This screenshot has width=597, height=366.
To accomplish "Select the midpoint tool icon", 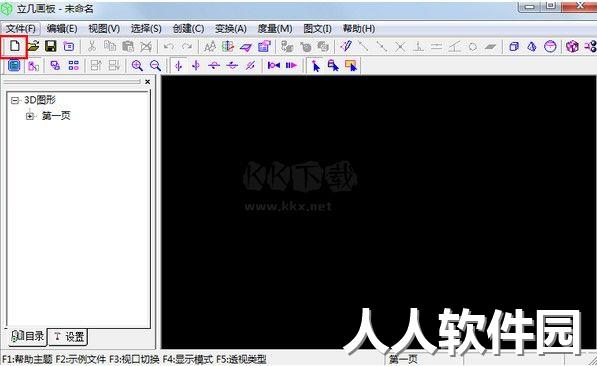I will (382, 46).
